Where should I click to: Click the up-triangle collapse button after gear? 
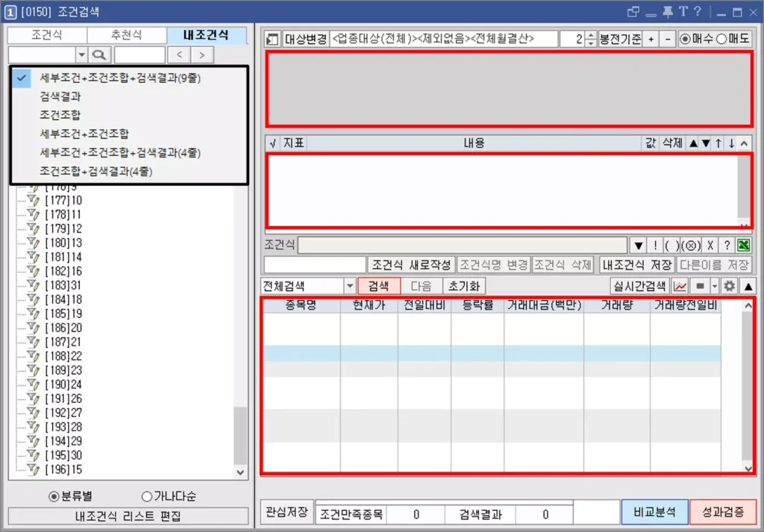coord(748,287)
